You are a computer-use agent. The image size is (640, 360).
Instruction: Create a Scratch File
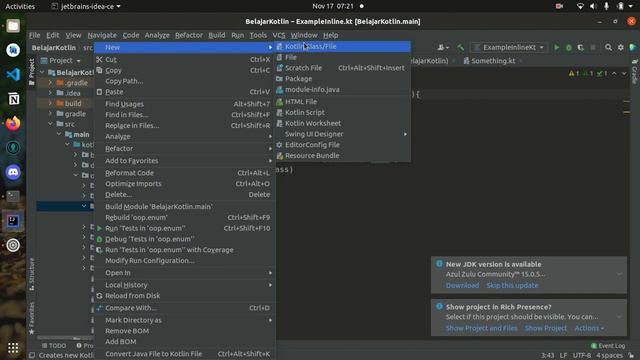pyautogui.click(x=343, y=68)
